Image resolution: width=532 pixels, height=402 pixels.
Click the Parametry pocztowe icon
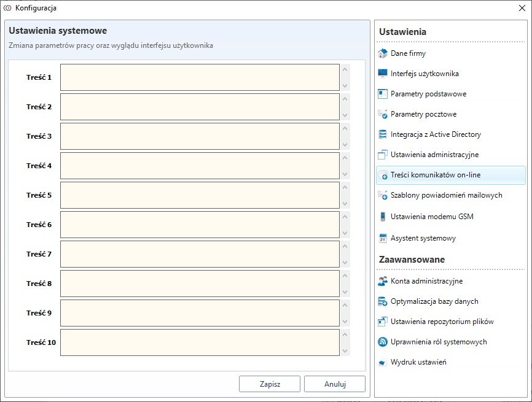click(383, 114)
